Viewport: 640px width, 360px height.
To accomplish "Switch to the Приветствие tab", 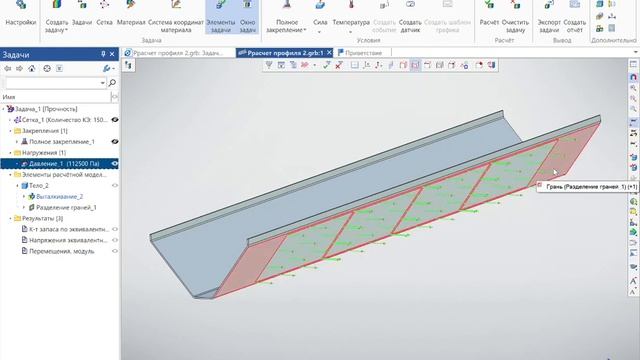I will 360,53.
